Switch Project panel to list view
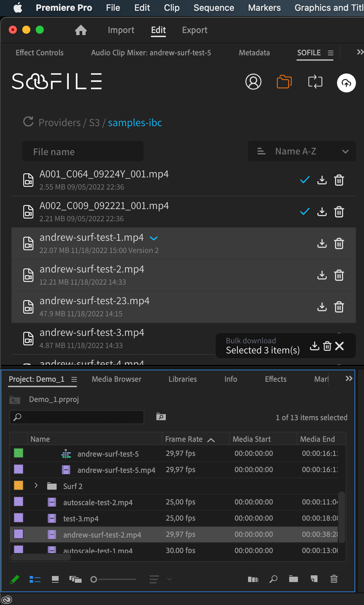This screenshot has height=605, width=364. coord(35,579)
